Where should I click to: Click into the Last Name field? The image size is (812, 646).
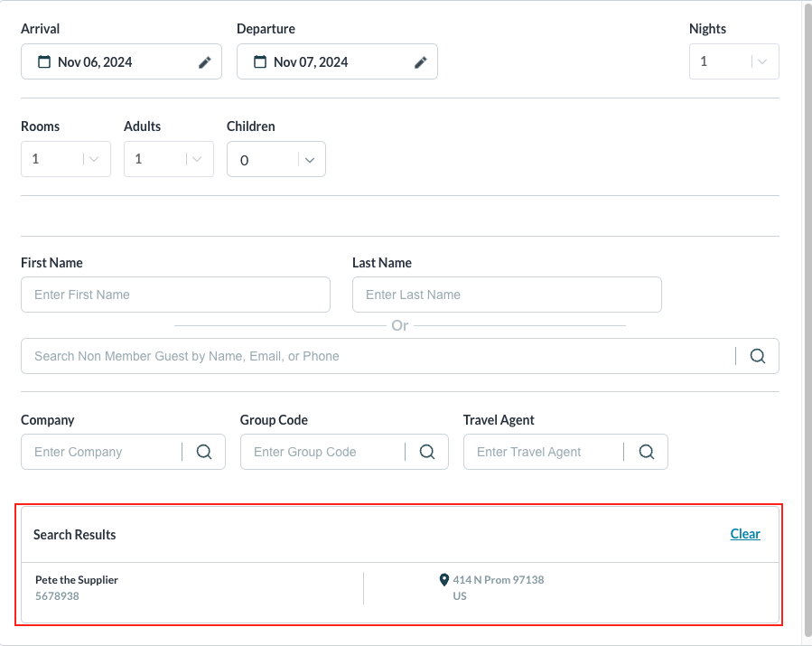click(507, 295)
